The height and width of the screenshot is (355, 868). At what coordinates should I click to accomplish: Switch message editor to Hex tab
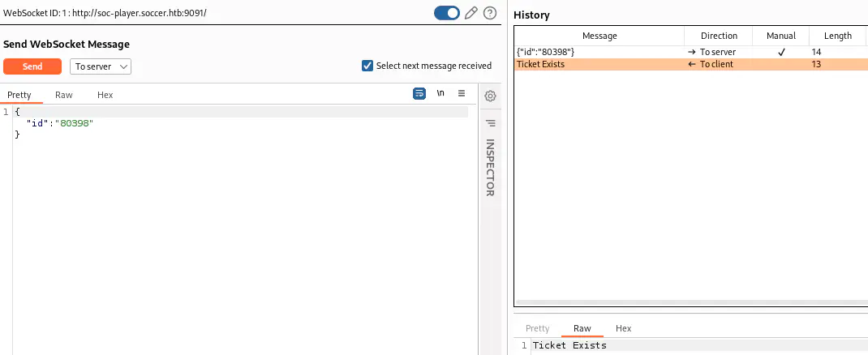pos(105,95)
